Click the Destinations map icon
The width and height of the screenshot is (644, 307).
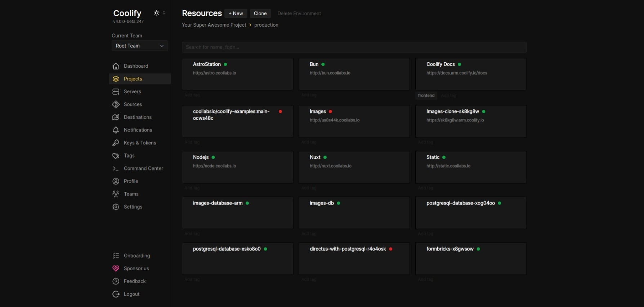116,117
